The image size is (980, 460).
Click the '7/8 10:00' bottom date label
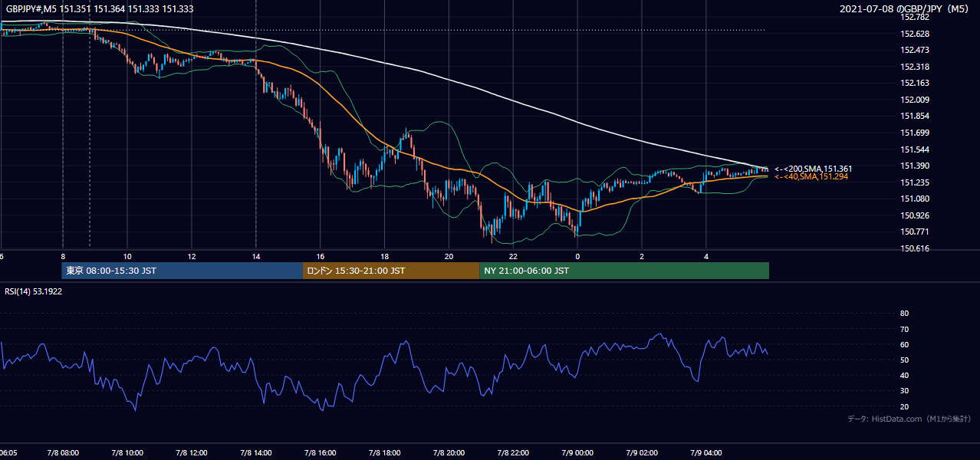[127, 453]
